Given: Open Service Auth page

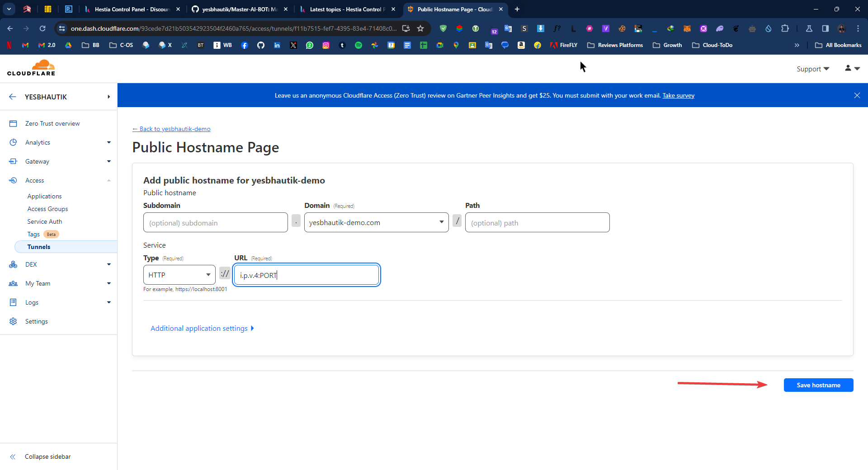Looking at the screenshot, I should [x=45, y=221].
